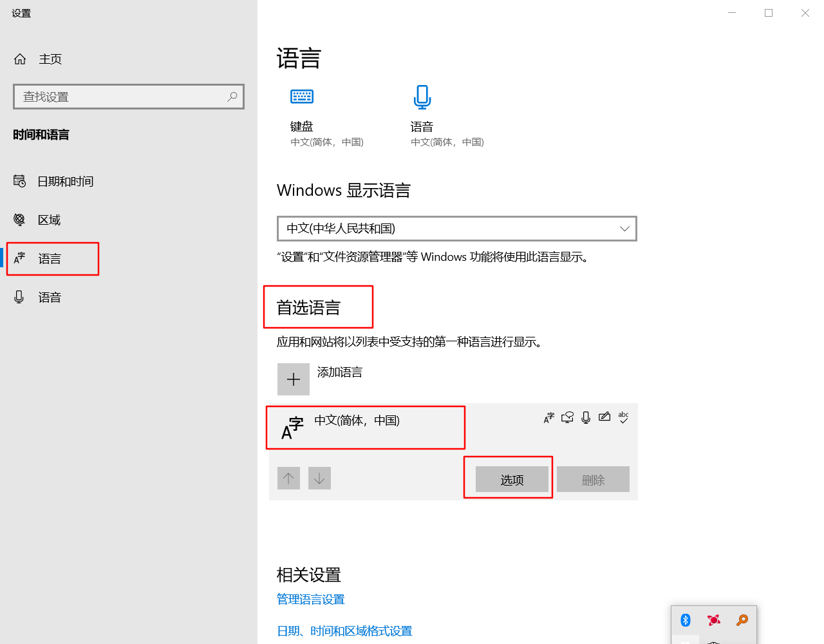Viewport: 824px width, 644px height.
Task: Click the text-to-speech icon on the 中文 row
Action: [x=567, y=418]
